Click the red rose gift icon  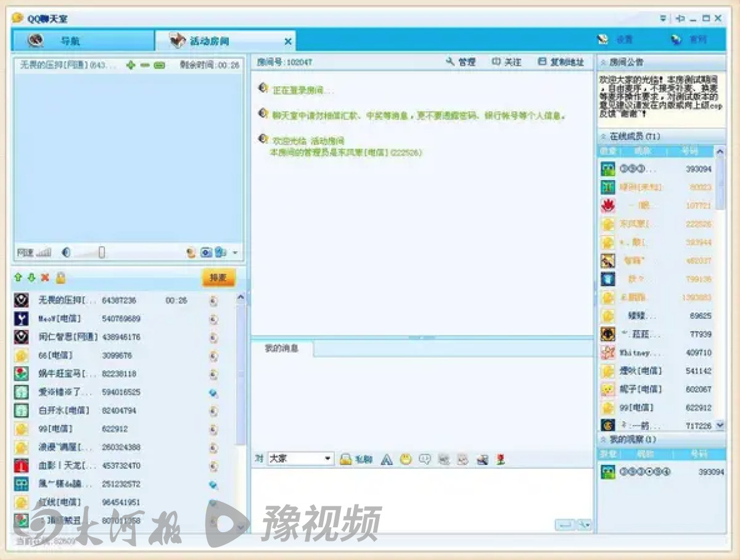tap(500, 459)
